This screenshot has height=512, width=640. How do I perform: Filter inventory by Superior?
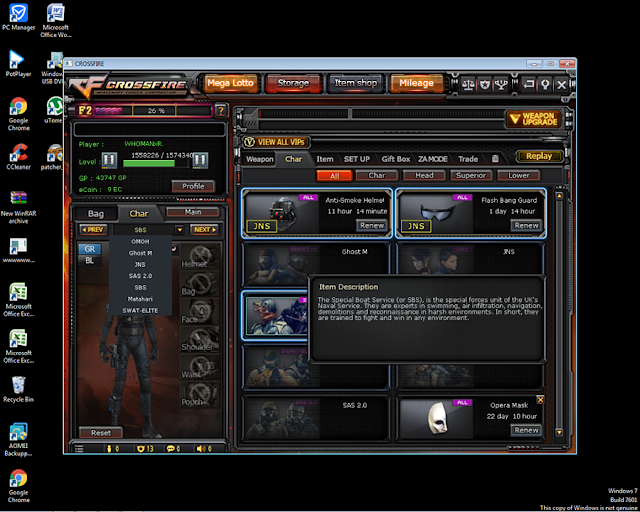471,175
